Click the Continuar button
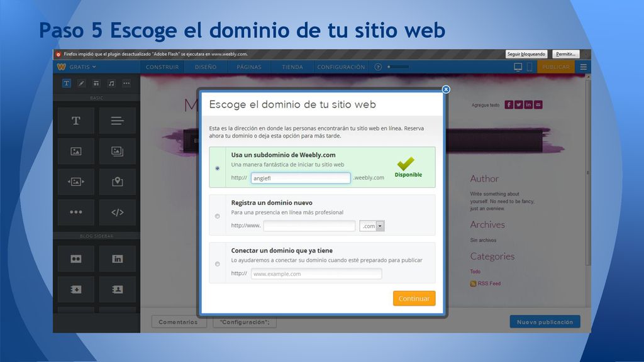Image resolution: width=644 pixels, height=362 pixels. pyautogui.click(x=414, y=299)
